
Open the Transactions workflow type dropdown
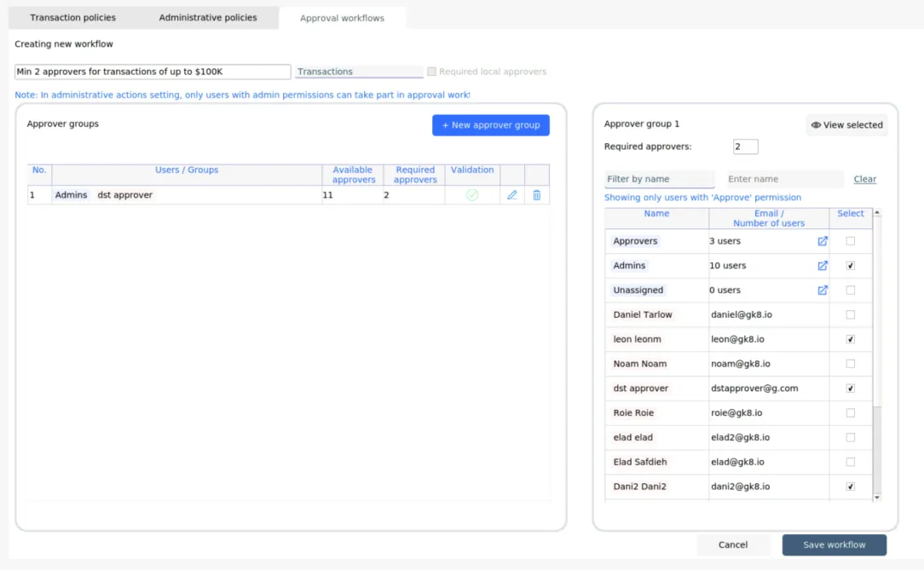pos(359,72)
